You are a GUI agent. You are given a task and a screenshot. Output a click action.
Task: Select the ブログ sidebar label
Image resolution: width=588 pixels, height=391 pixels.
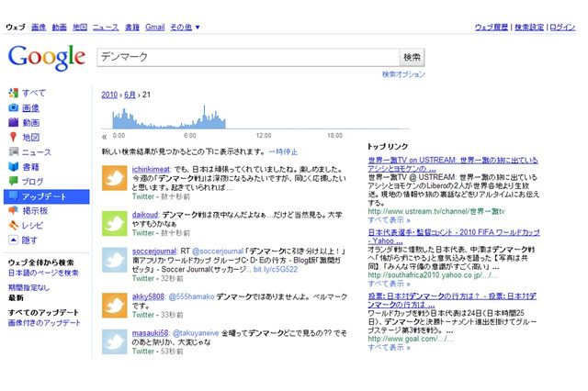click(x=33, y=181)
